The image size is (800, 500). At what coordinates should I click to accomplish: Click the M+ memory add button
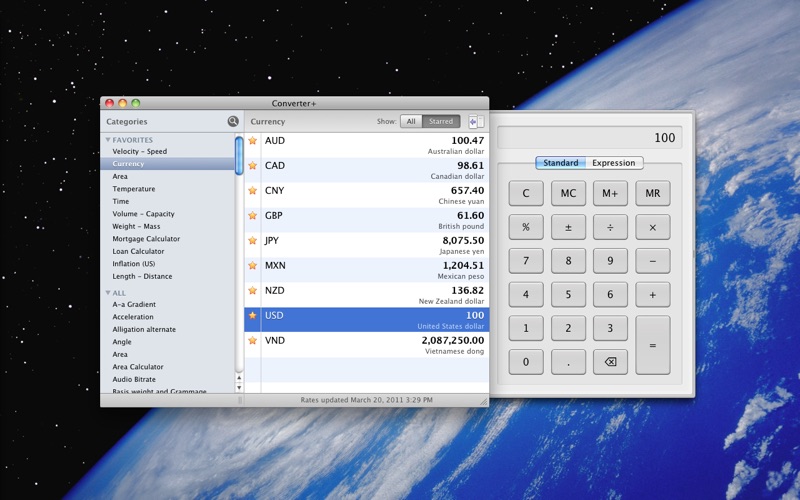pyautogui.click(x=610, y=193)
